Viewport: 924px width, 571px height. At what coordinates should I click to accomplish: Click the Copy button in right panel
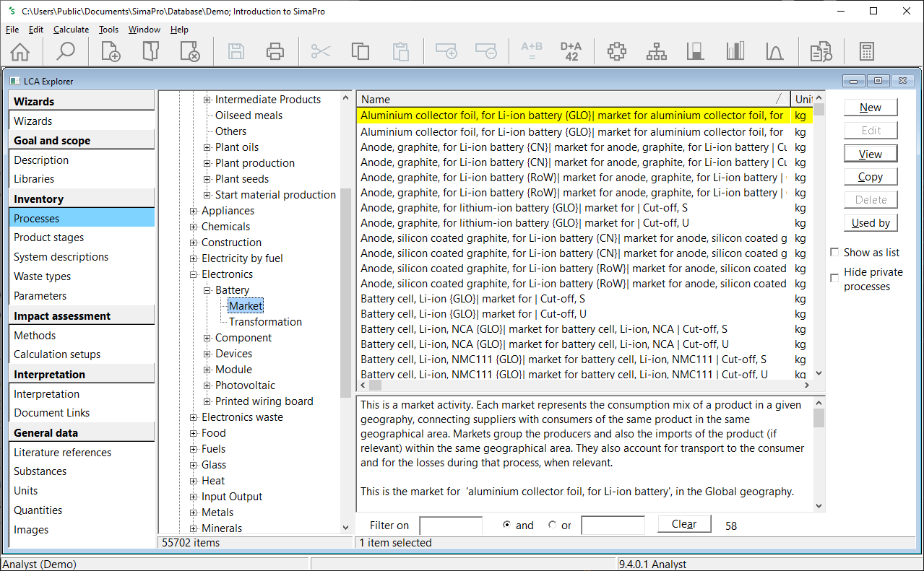871,177
